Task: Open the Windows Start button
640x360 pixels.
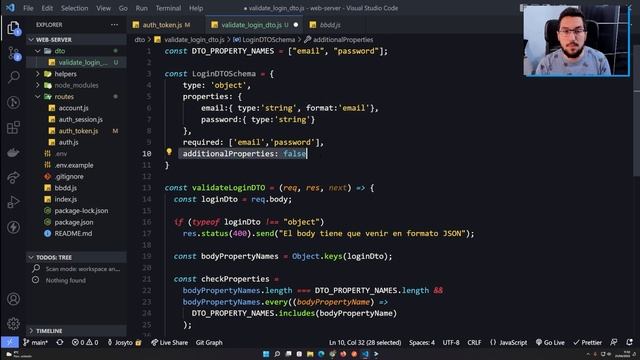Action: (266, 354)
